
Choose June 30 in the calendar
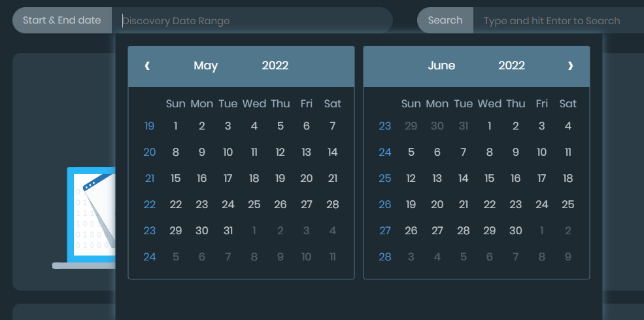point(516,231)
